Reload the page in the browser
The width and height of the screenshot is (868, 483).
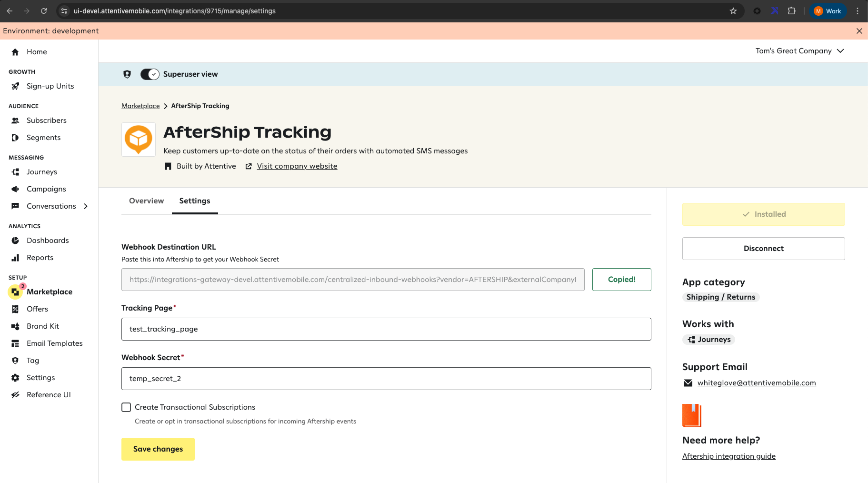[x=44, y=11]
